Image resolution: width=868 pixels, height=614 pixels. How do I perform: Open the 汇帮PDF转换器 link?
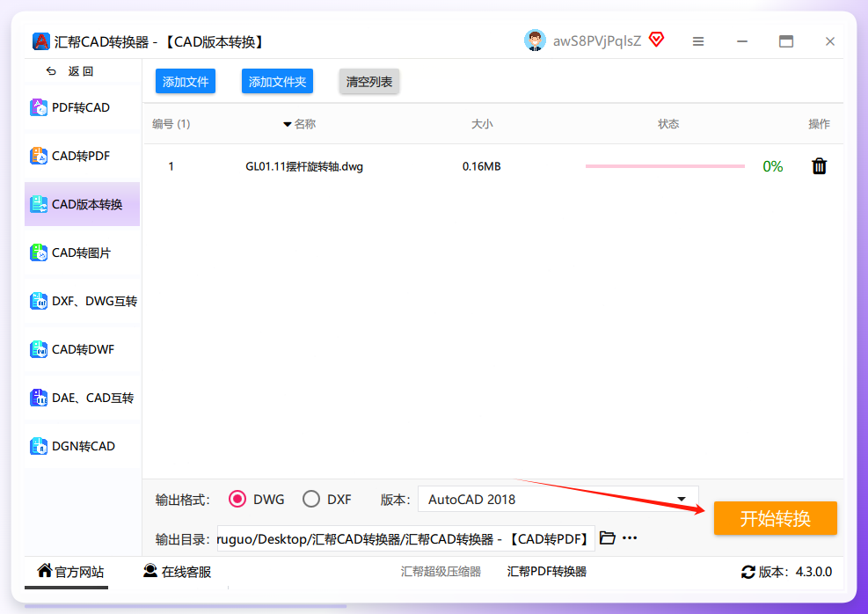[546, 572]
